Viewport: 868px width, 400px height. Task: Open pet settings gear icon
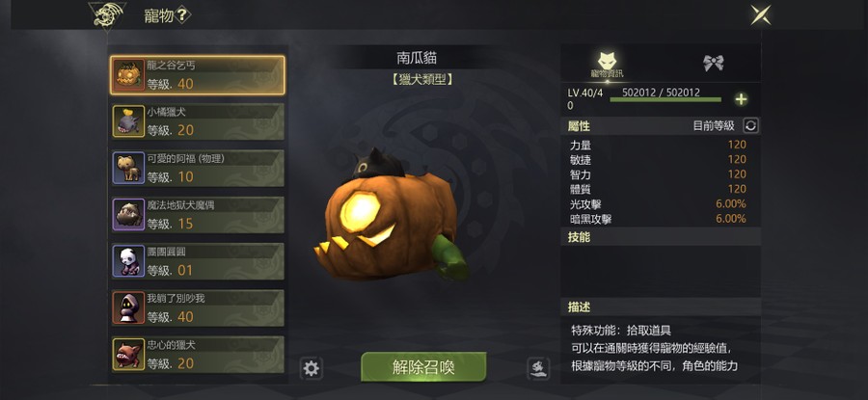[312, 368]
